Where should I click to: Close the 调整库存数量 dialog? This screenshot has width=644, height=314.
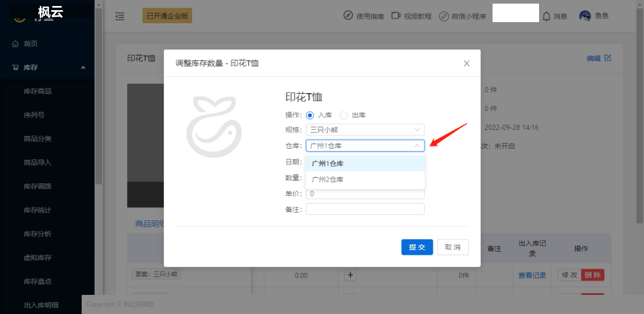click(466, 63)
